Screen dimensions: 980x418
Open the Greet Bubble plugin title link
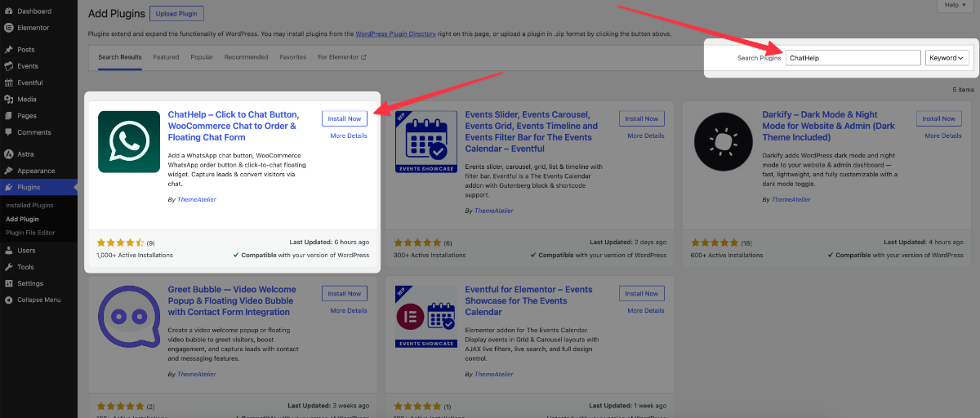[232, 300]
